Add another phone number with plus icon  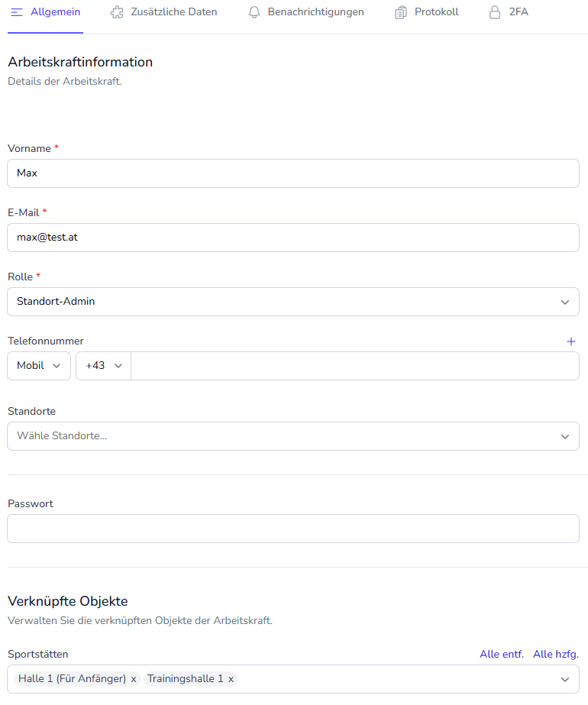pos(571,341)
